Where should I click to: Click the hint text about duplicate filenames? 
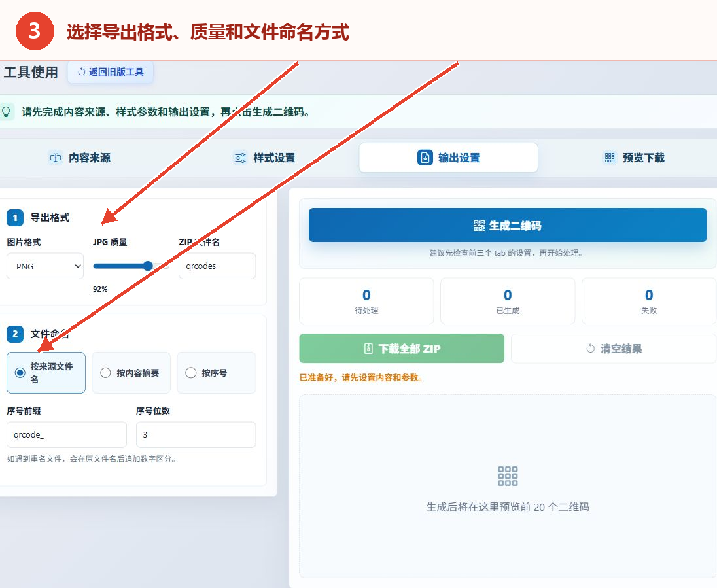point(92,458)
